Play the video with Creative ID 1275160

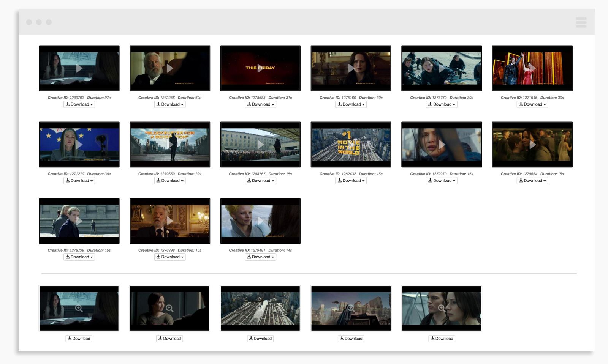pyautogui.click(x=351, y=68)
